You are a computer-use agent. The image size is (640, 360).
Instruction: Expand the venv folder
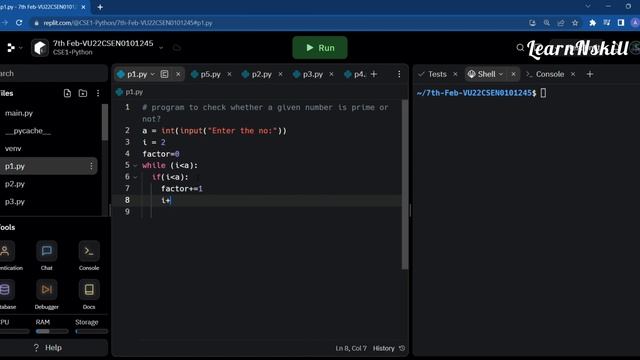click(x=13, y=149)
